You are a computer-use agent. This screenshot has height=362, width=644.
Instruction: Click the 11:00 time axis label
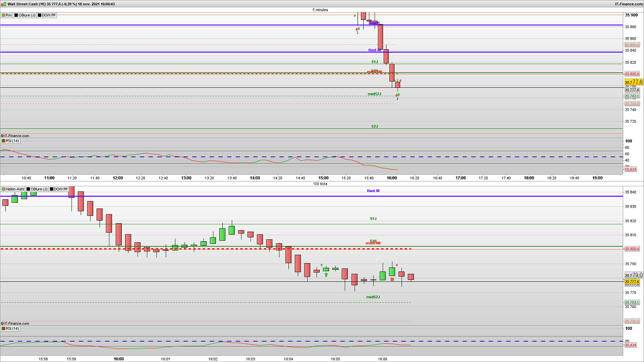point(49,178)
